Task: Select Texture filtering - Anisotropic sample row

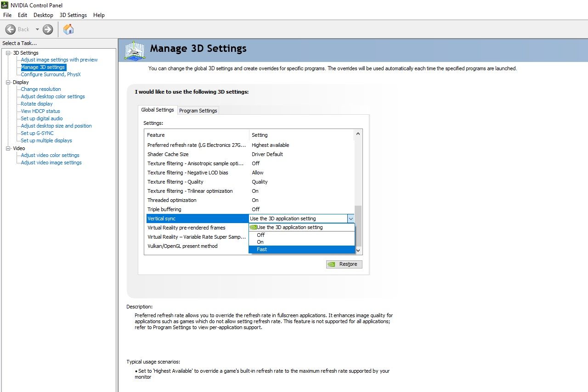Action: click(250, 163)
